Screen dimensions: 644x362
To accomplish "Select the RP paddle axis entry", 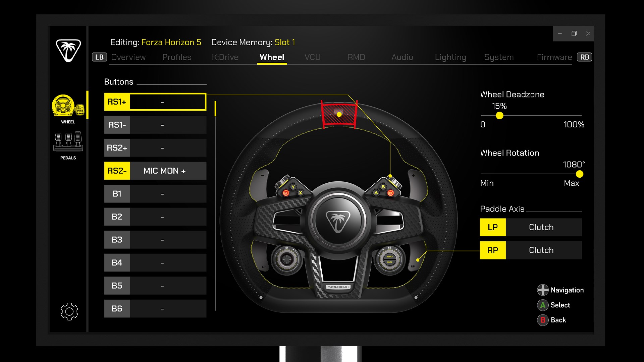I will click(x=492, y=250).
